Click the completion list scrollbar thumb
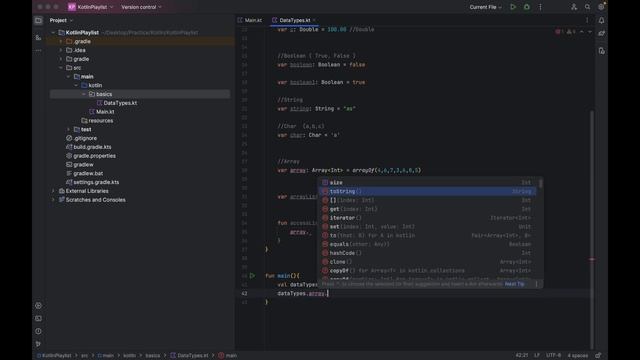 pos(541,183)
